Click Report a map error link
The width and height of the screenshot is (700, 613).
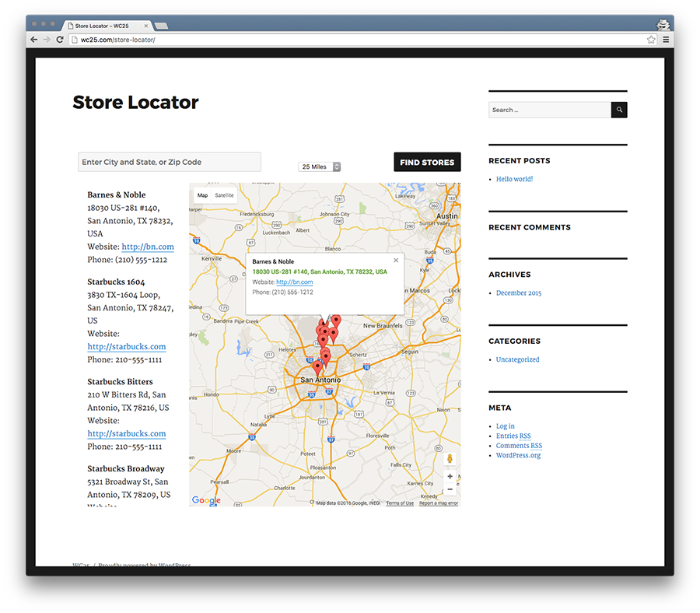tap(439, 503)
